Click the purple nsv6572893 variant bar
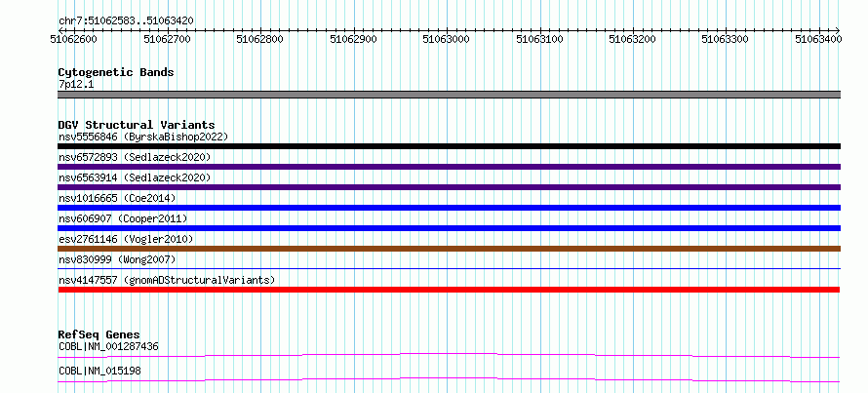The image size is (868, 393). (x=449, y=167)
